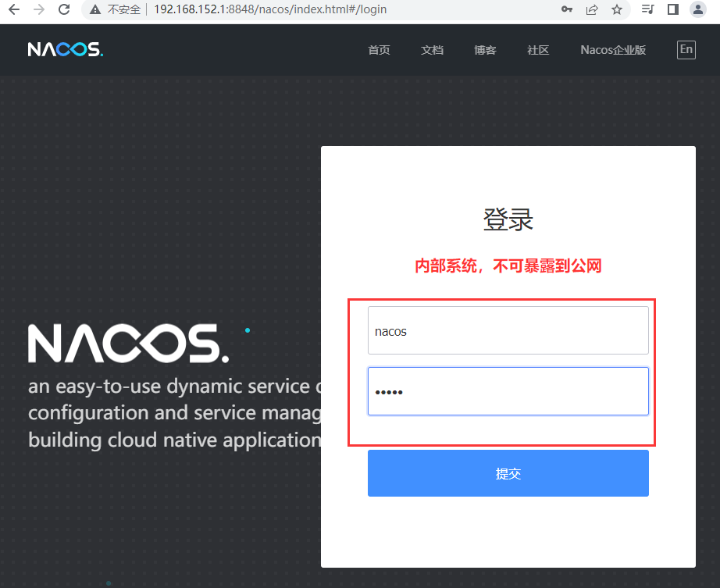
Task: Click the browser forward arrow
Action: pyautogui.click(x=39, y=9)
